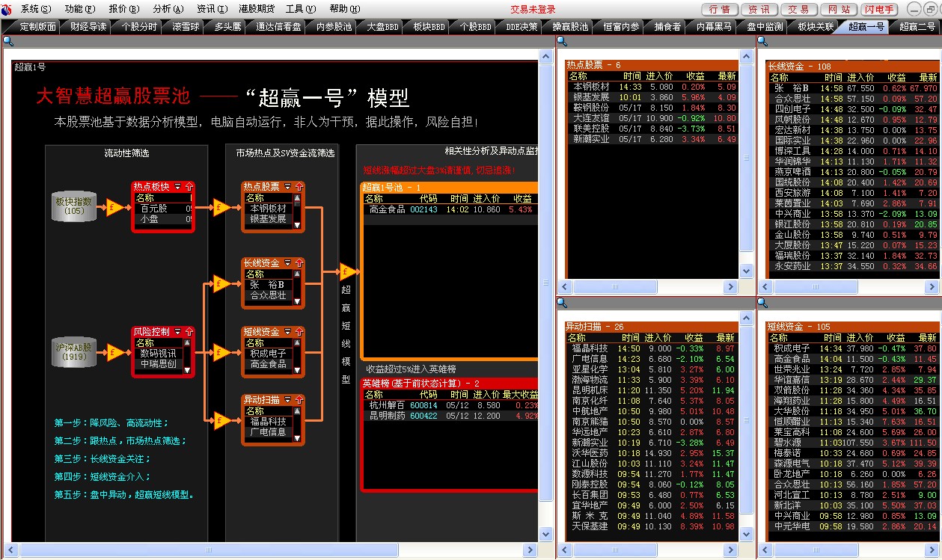Click the up-arrow icon on the 风险控制 box header

(189, 331)
